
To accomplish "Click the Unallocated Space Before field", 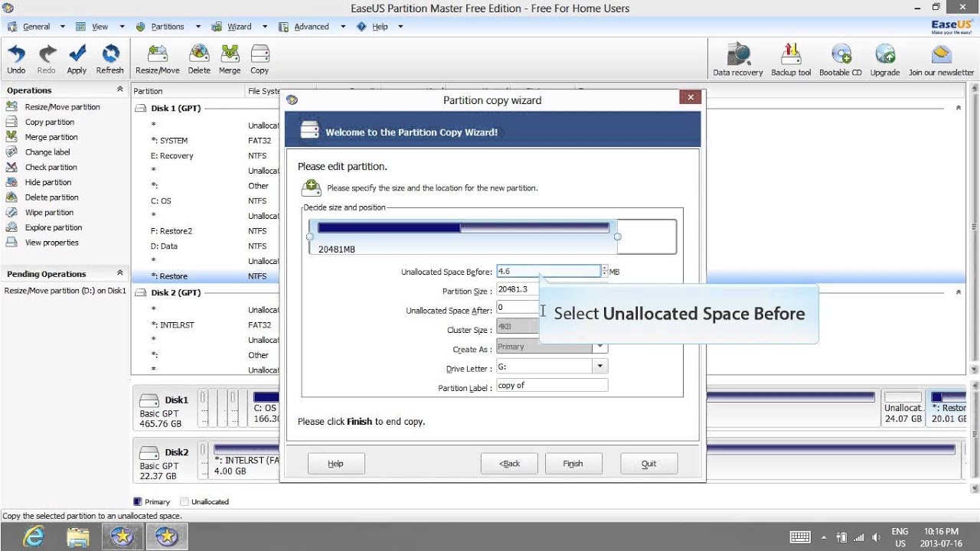I will coord(548,271).
